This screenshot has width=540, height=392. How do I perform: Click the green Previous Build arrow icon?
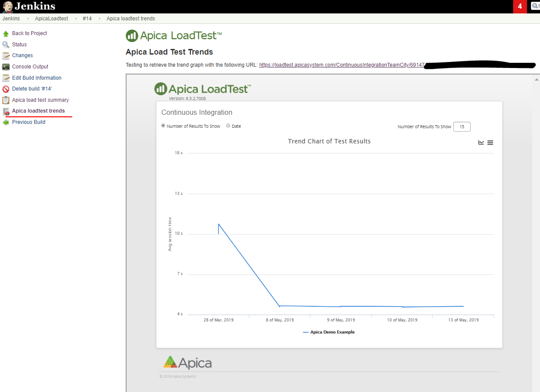point(6,122)
